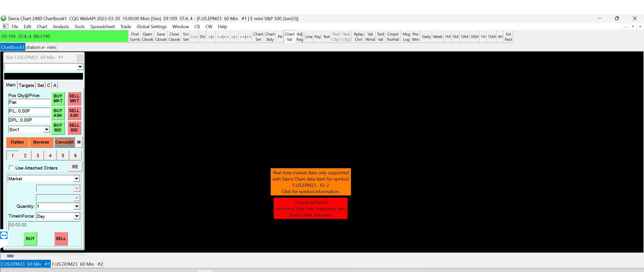This screenshot has width=644, height=272.
Task: Open the Global Settings menu
Action: pos(151,27)
